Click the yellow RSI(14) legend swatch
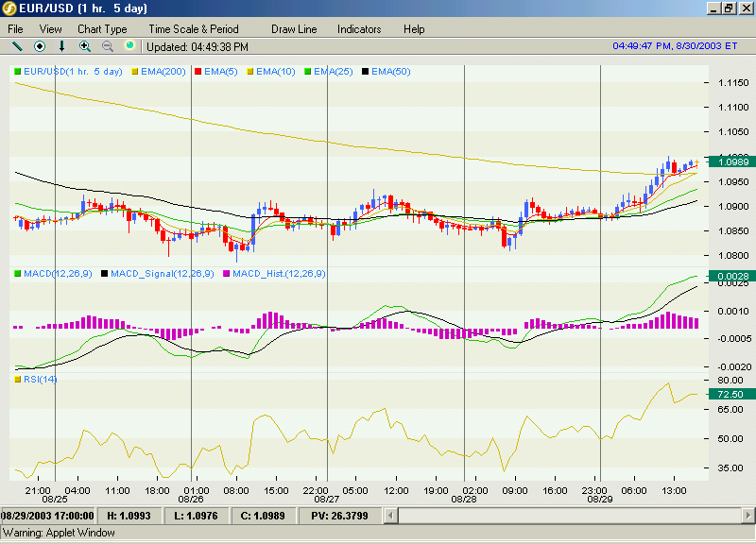This screenshot has height=544, width=756. [18, 380]
